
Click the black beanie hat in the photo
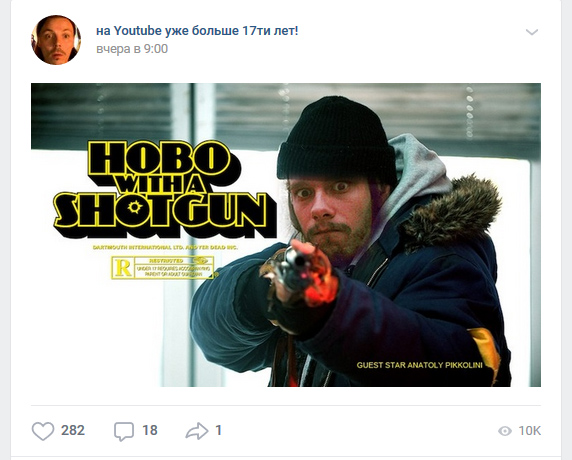tap(336, 140)
